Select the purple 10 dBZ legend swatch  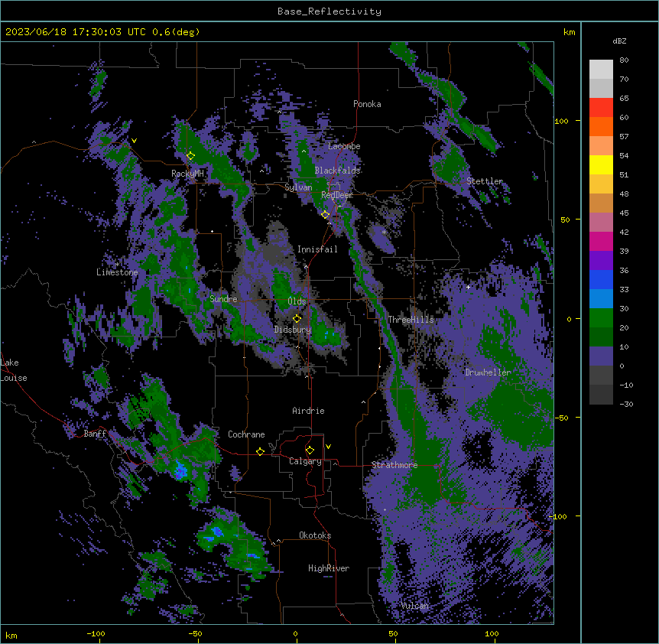[x=601, y=356]
